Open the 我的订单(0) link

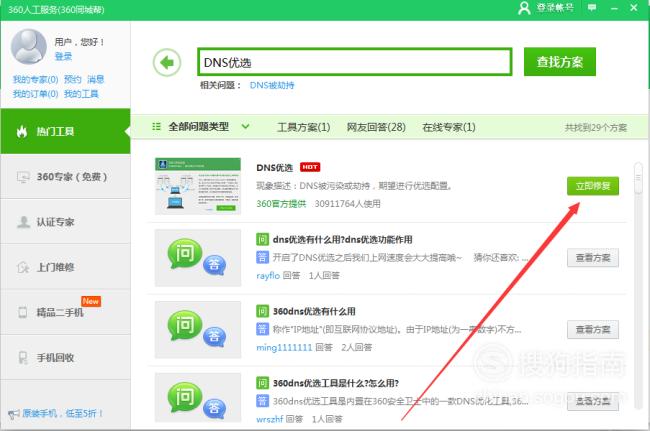point(35,94)
